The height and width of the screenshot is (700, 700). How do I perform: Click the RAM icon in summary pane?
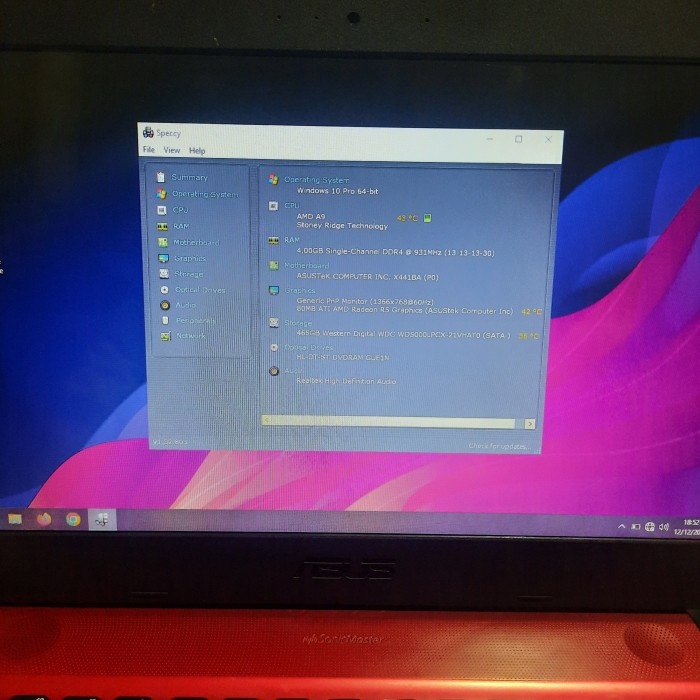point(273,241)
